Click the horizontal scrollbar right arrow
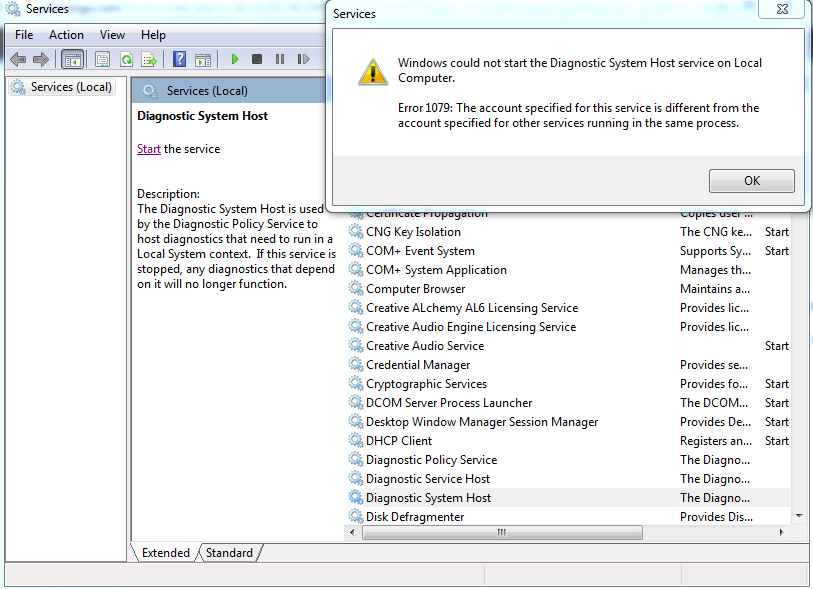Viewport: 813px width, 589px height. click(781, 532)
